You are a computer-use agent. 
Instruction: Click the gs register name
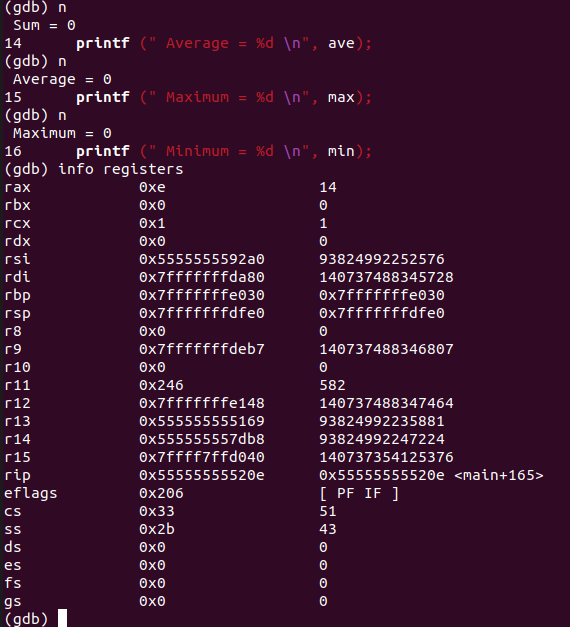(x=13, y=602)
